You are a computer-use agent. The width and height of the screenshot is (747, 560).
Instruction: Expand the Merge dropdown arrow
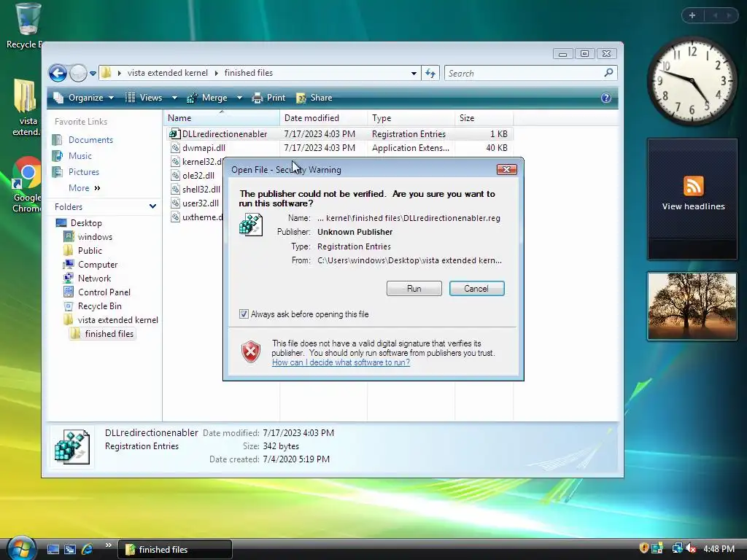(x=239, y=98)
